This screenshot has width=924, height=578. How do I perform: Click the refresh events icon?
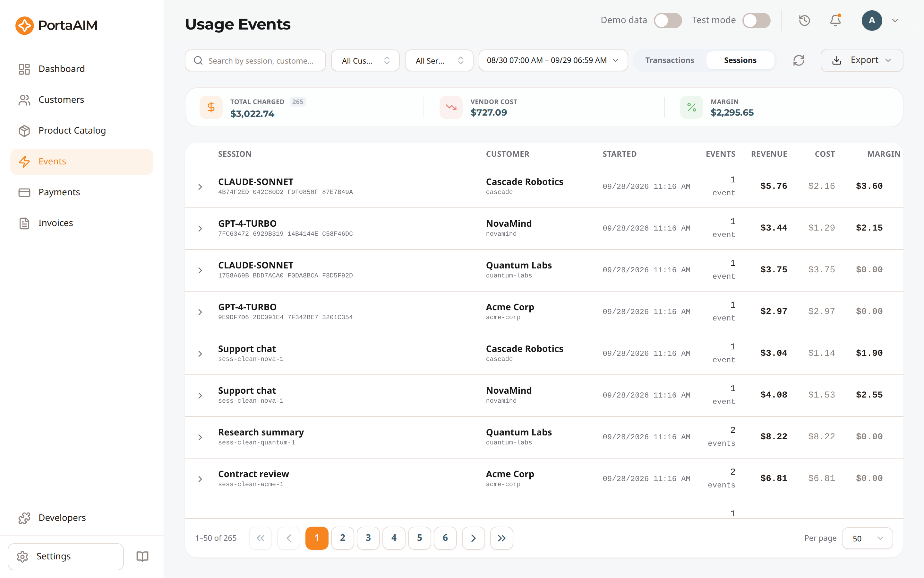(799, 60)
